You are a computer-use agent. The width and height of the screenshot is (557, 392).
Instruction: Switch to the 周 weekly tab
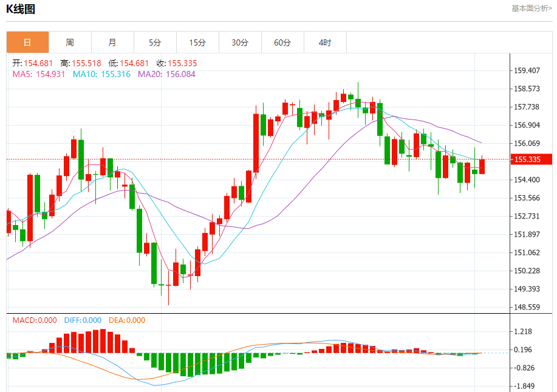pyautogui.click(x=70, y=42)
